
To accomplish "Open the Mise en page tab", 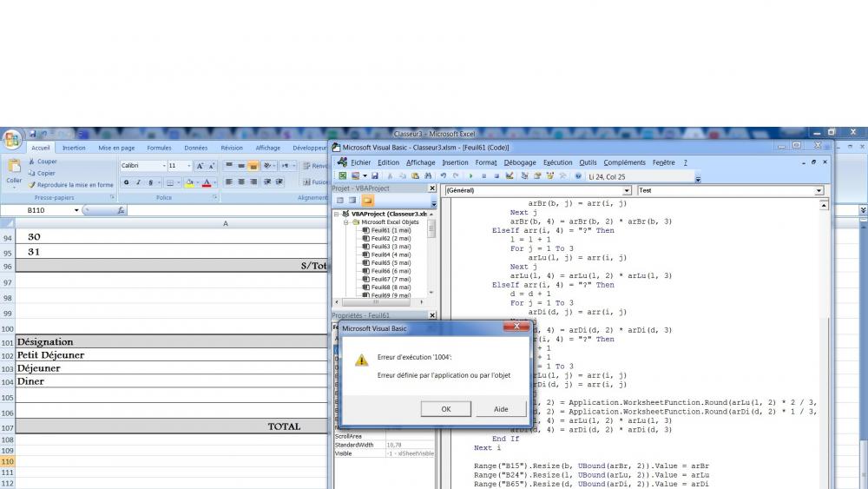I will point(116,148).
